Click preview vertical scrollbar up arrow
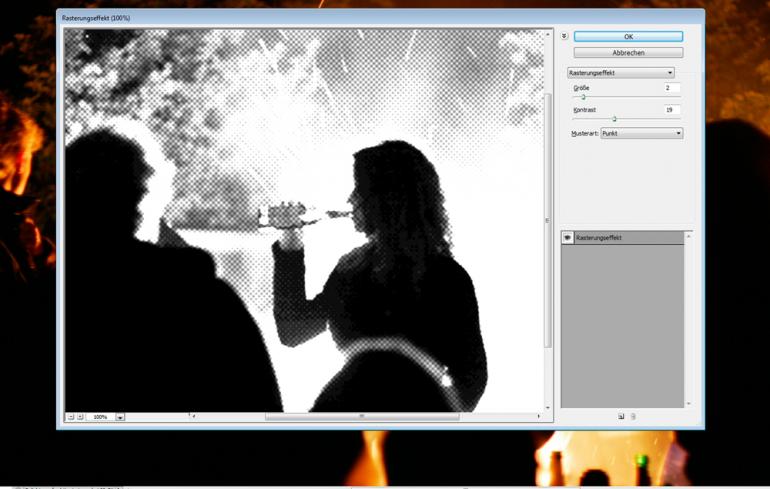This screenshot has height=489, width=770. [x=548, y=34]
